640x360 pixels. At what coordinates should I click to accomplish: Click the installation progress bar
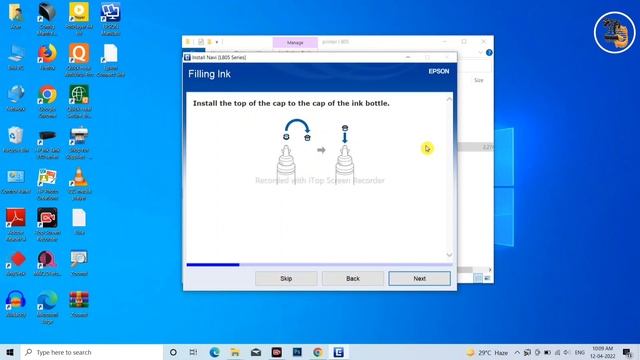(319, 265)
